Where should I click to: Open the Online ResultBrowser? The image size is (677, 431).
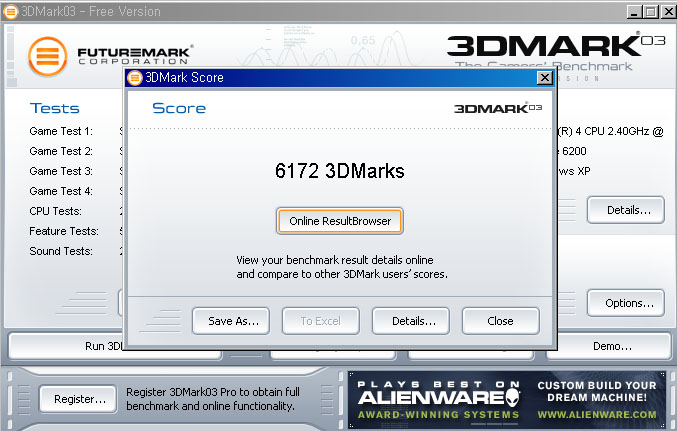tap(340, 221)
